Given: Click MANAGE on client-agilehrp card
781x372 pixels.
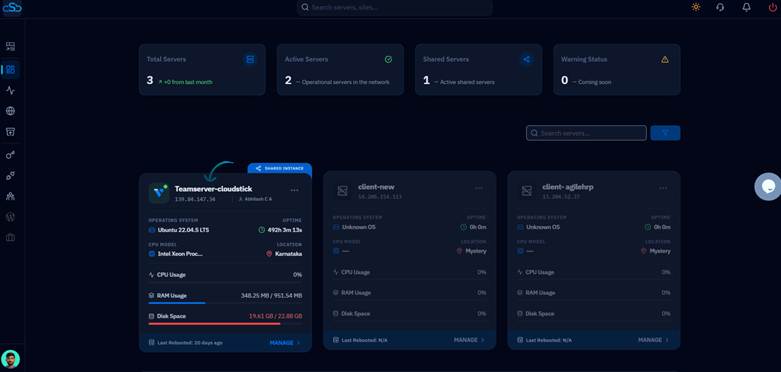Looking at the screenshot, I should [x=653, y=340].
